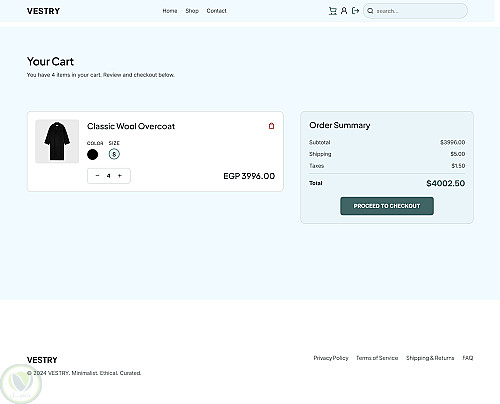Select the black color swatch
Viewport: 500px width, 404px height.
(x=92, y=154)
